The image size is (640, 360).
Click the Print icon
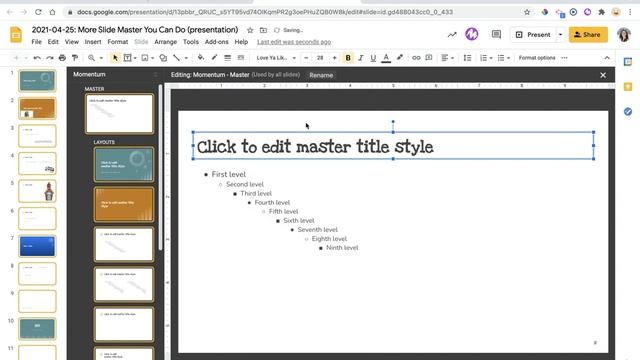pos(62,58)
